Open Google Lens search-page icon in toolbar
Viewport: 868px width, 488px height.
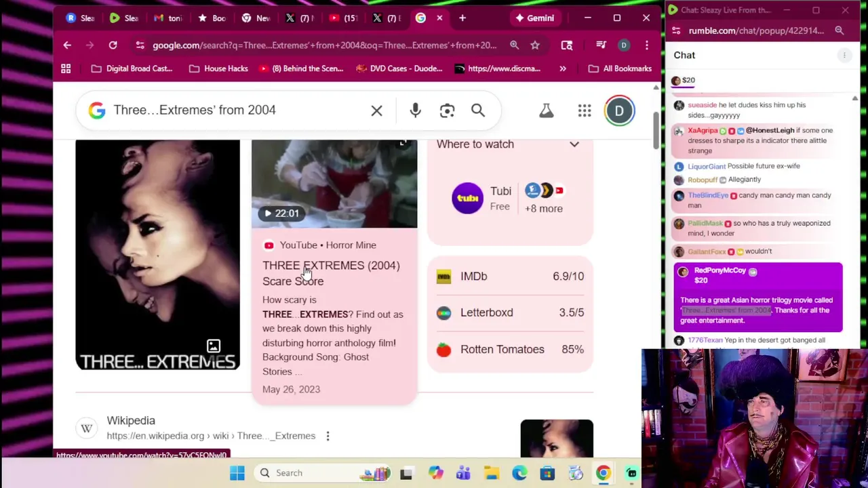click(x=567, y=45)
